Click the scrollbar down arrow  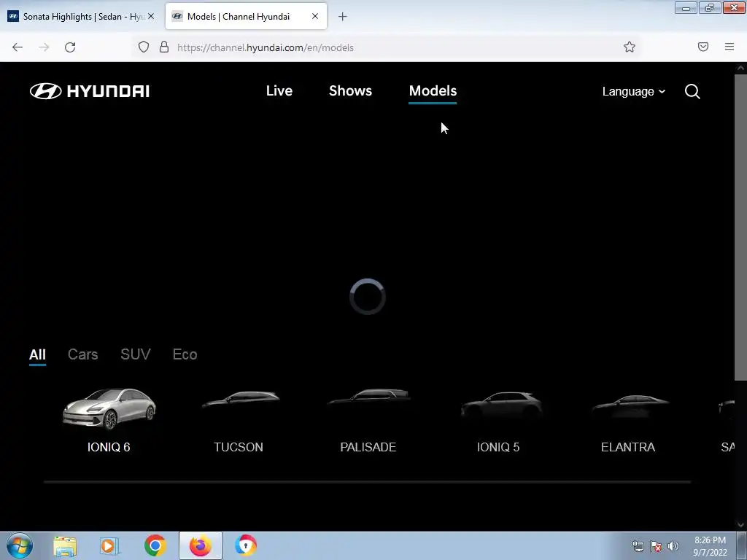point(740,525)
